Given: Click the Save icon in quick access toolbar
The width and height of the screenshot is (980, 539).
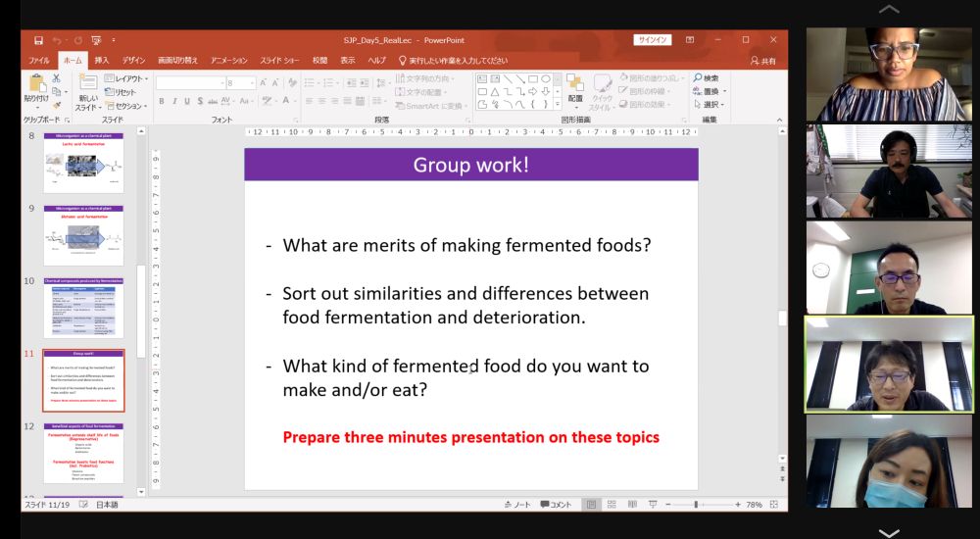Looking at the screenshot, I should [x=39, y=40].
